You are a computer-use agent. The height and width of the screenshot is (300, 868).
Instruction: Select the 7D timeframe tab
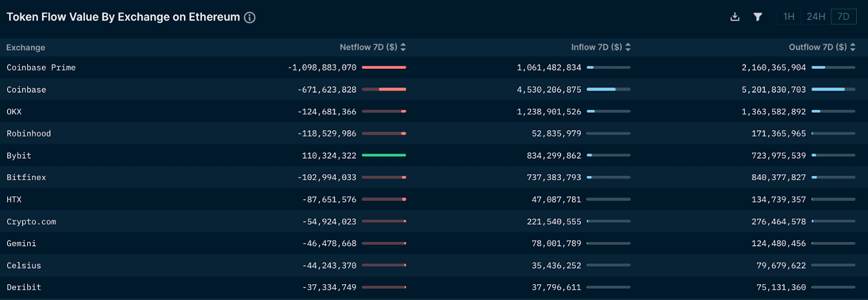844,17
